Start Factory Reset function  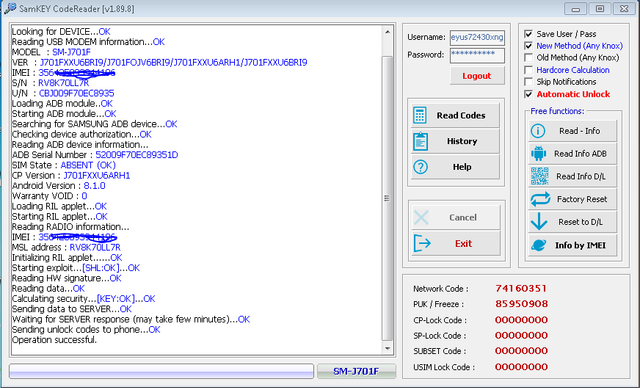pos(572,199)
